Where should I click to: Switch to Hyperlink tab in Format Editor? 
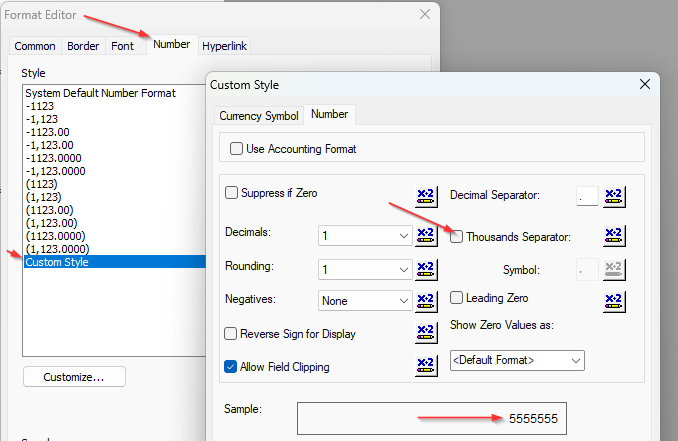click(x=224, y=46)
